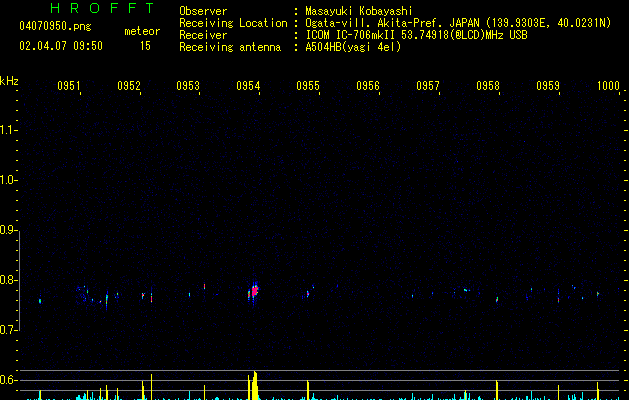Click the 0955 time marker

[308, 86]
